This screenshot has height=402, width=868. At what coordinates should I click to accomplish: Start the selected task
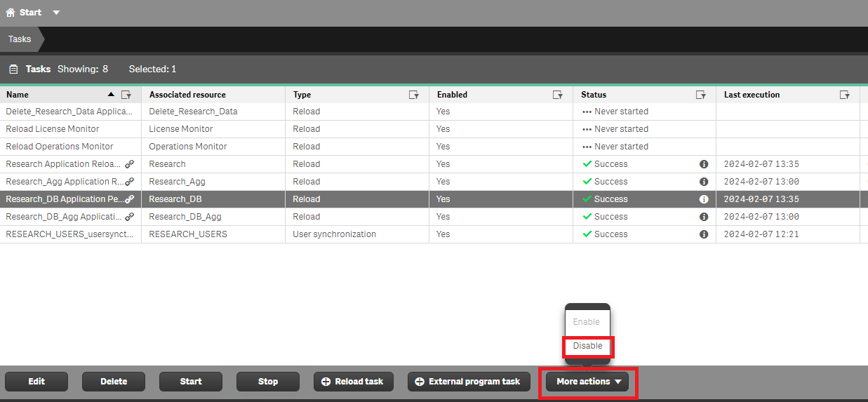191,382
